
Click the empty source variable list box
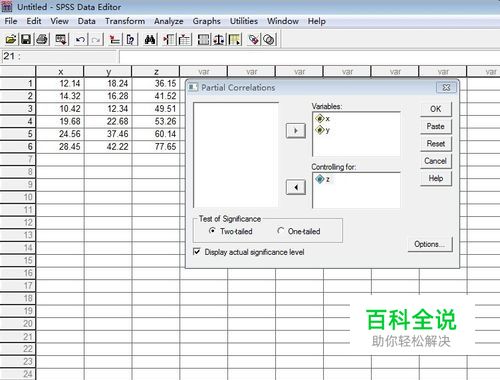coord(236,155)
